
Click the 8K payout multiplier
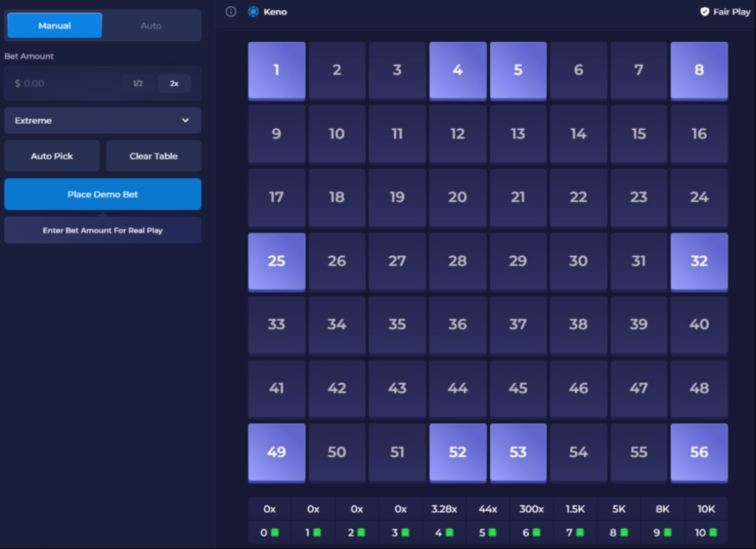tap(662, 509)
